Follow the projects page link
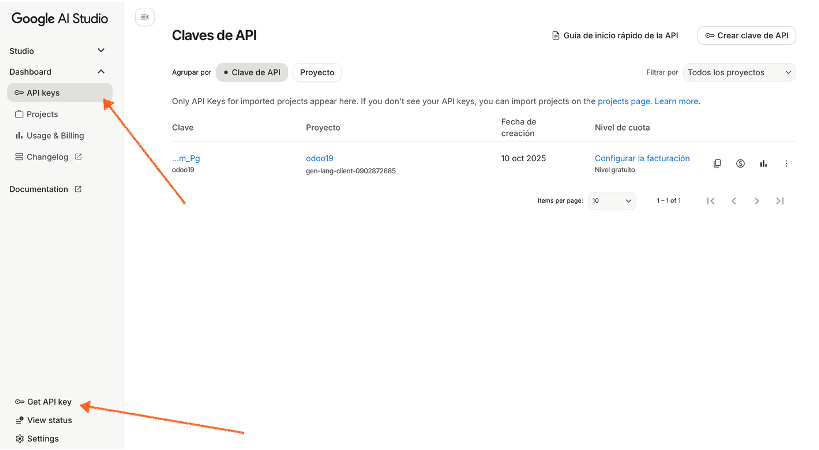 (624, 101)
